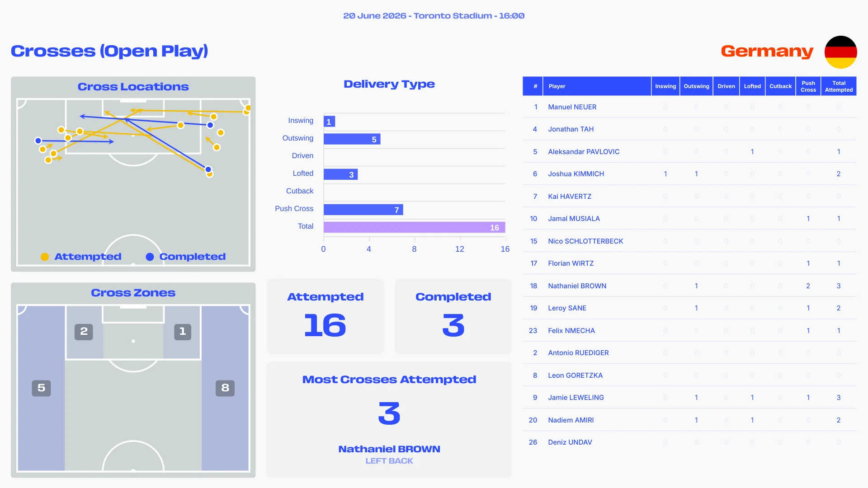Click the Attempted 16 stat card
Viewport: 868px width, 488px height.
point(325,317)
